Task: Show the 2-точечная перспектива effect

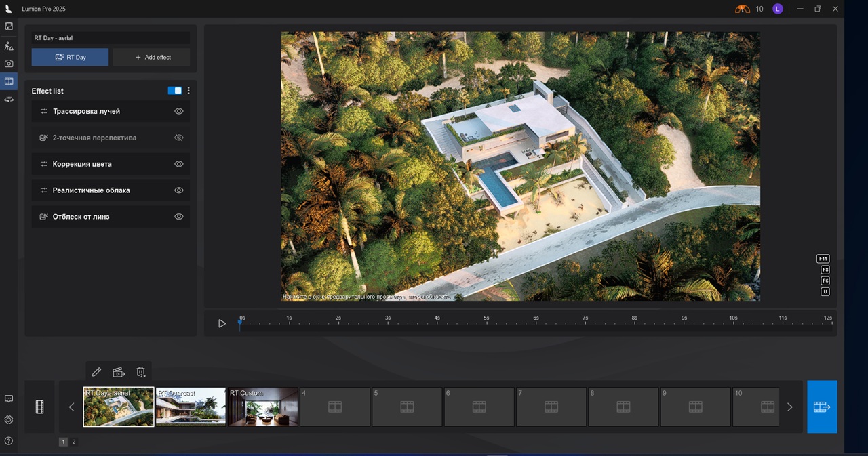Action: pos(179,138)
